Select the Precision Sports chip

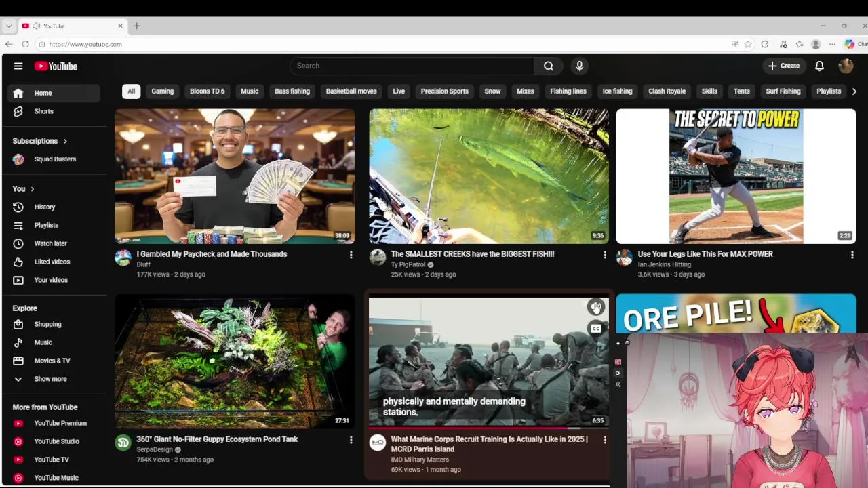[444, 91]
